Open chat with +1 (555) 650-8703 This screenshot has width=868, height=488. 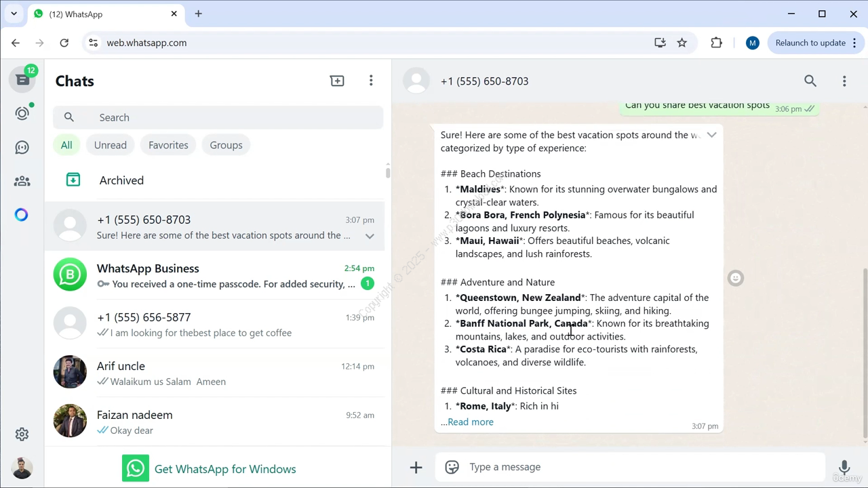pyautogui.click(x=215, y=226)
